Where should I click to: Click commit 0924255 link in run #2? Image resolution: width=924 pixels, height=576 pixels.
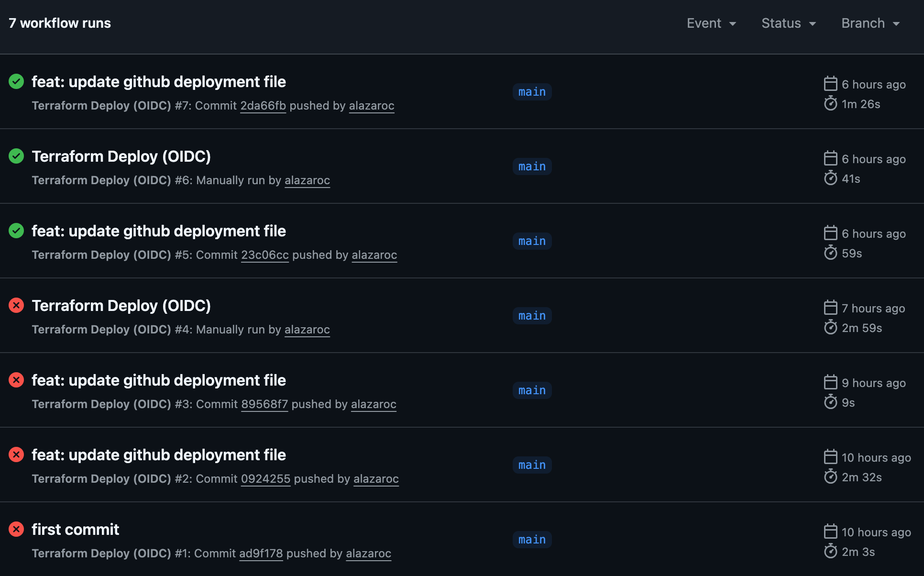pos(266,478)
